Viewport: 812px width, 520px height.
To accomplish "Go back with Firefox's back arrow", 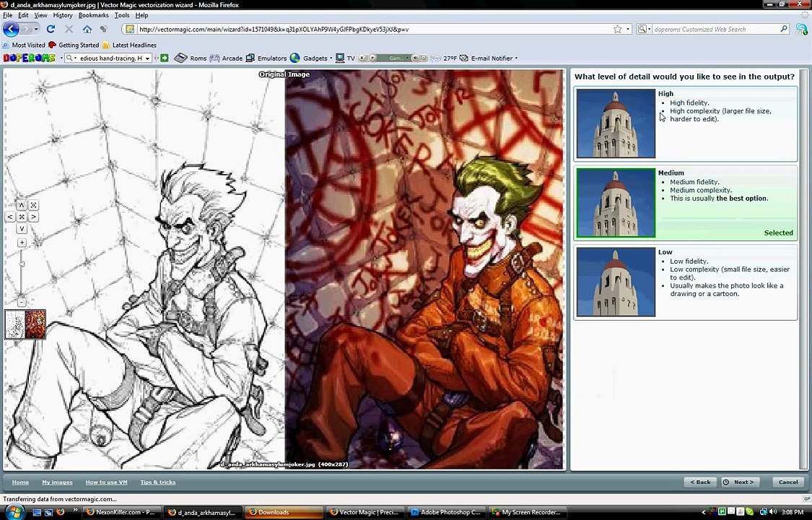I will coord(11,29).
